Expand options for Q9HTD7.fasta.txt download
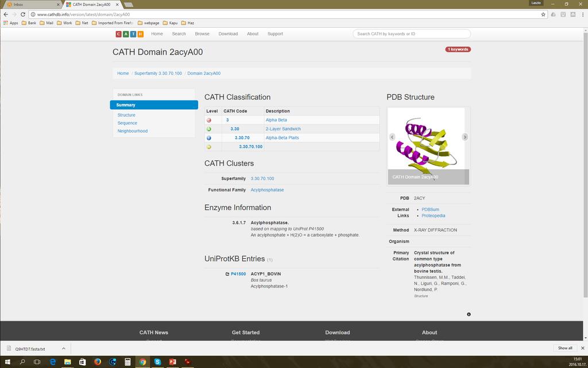 coord(63,348)
